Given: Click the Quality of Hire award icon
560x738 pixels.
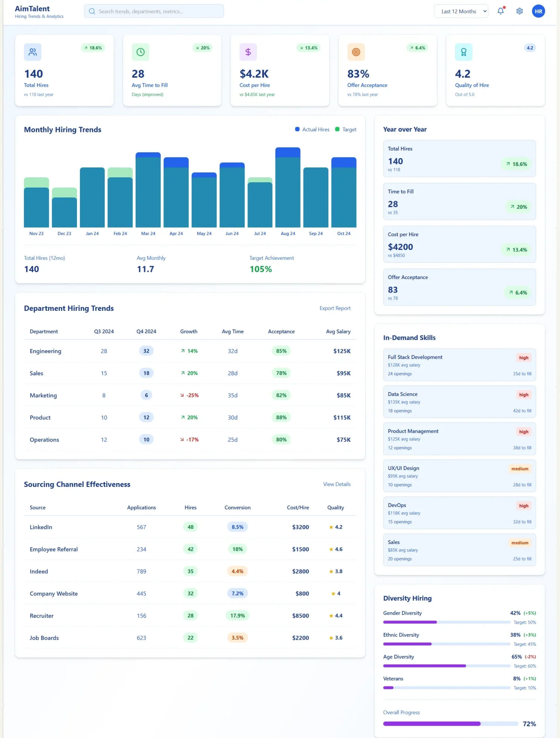Looking at the screenshot, I should pos(464,52).
